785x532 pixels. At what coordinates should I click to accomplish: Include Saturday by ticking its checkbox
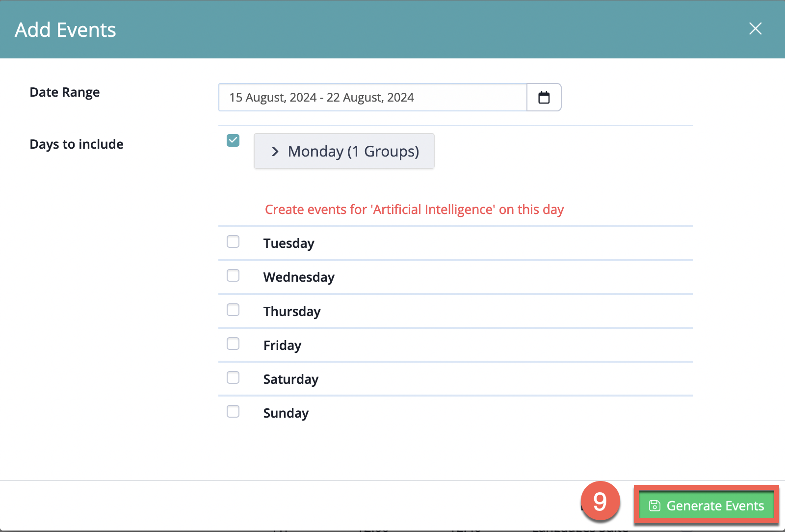(x=233, y=378)
